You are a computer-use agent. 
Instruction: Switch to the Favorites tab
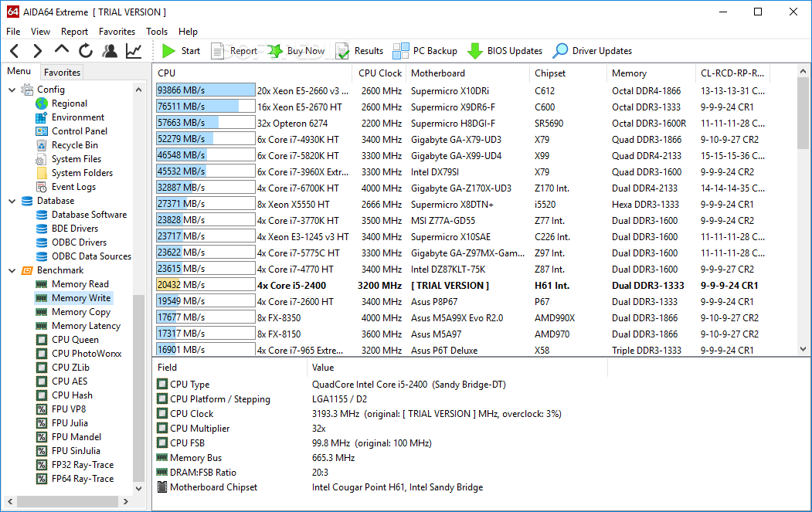[62, 73]
